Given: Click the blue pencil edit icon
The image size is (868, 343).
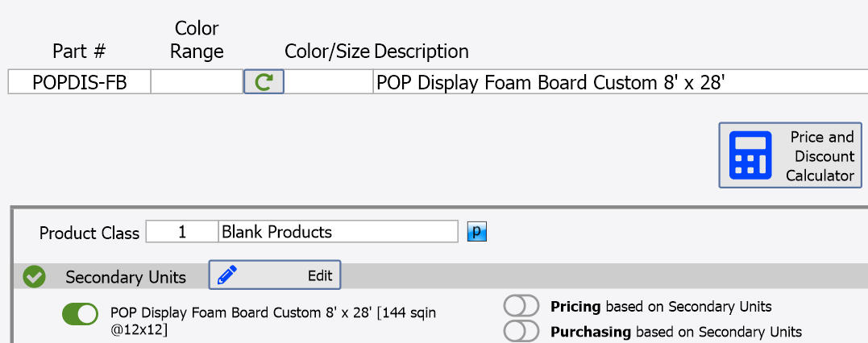Looking at the screenshot, I should point(227,275).
